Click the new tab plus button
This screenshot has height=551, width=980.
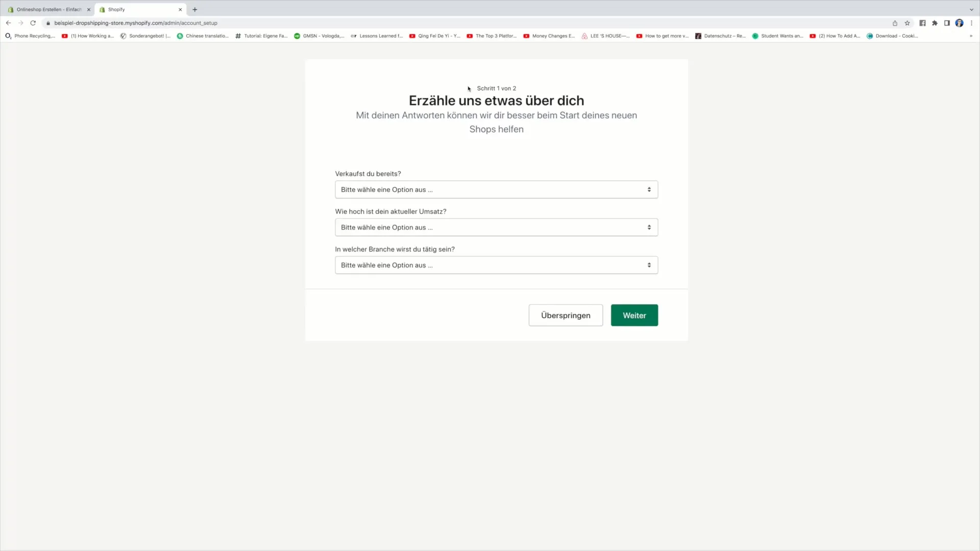195,9
